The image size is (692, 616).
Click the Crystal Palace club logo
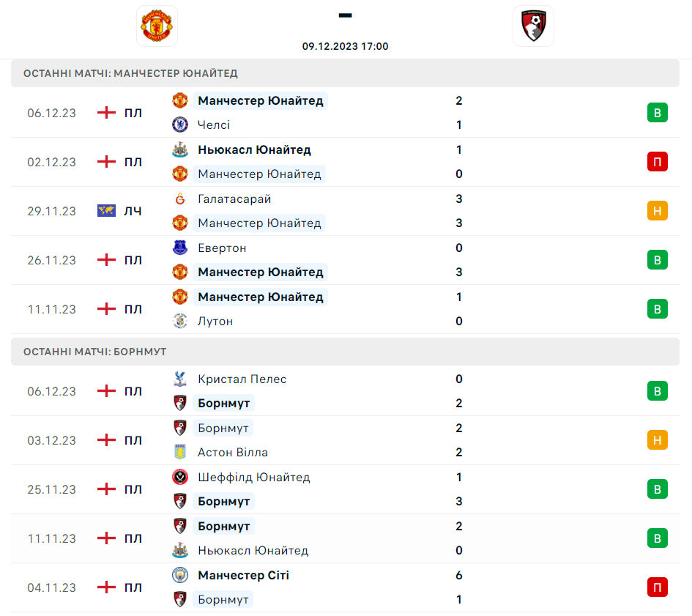point(180,379)
